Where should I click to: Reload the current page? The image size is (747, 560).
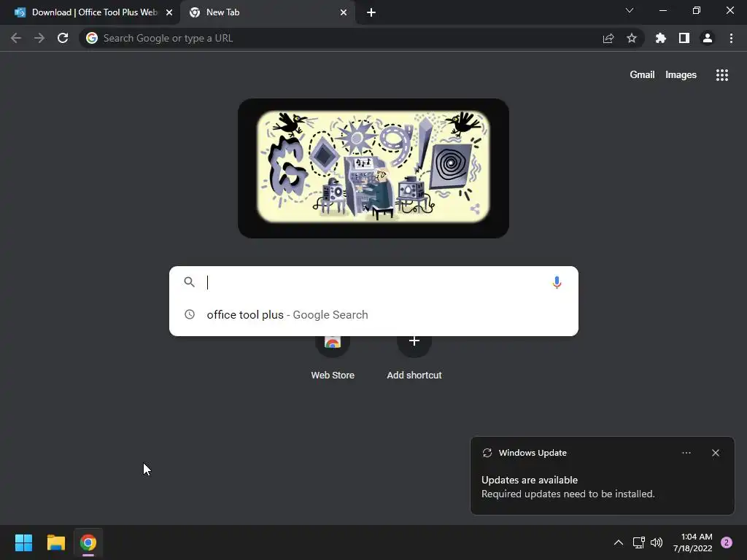coord(63,38)
